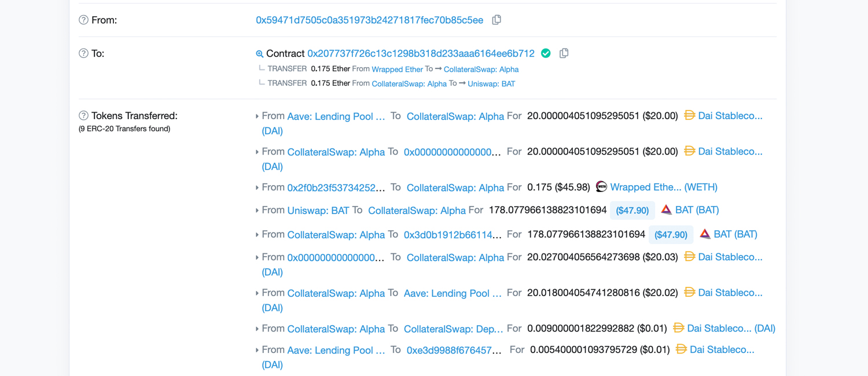
Task: Click the From field help icon
Action: (83, 20)
